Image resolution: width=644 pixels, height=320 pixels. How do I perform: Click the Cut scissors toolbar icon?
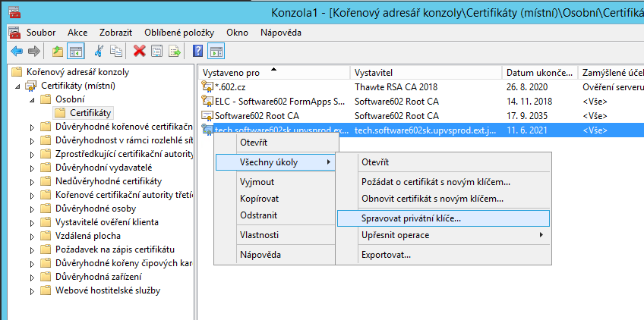pos(99,52)
